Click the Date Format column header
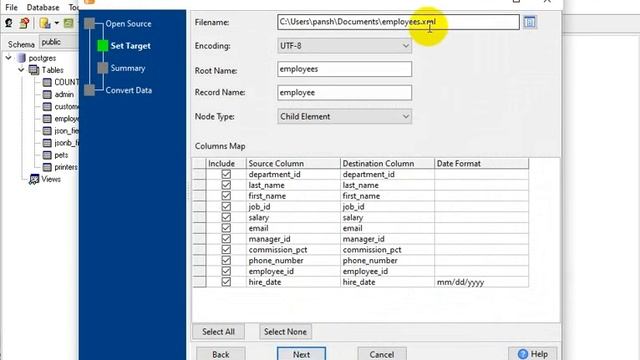Screen dimensions: 640x360 click(x=481, y=164)
